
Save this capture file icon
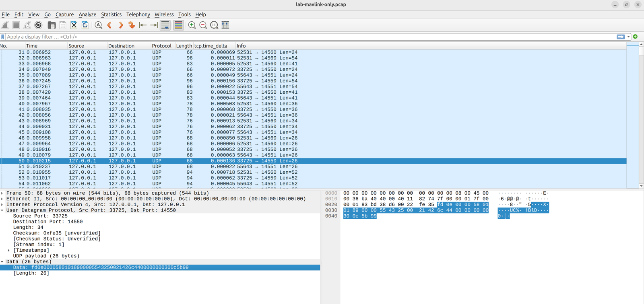coord(63,25)
